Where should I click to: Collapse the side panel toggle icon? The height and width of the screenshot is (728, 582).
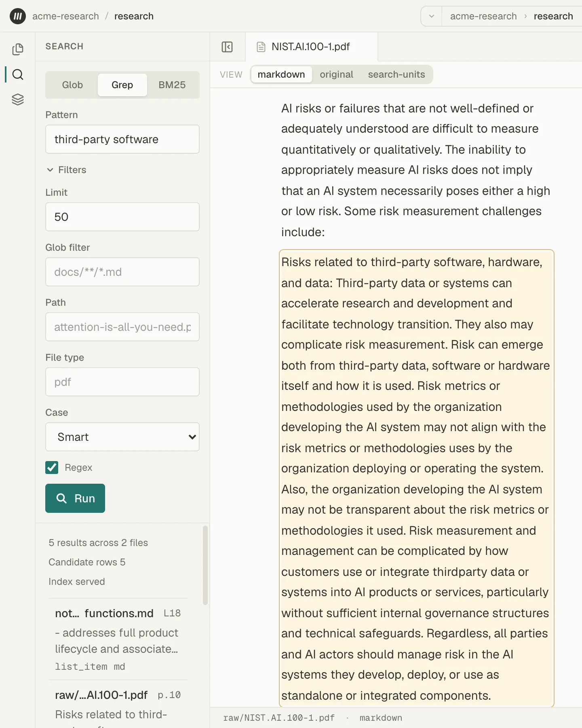click(227, 47)
